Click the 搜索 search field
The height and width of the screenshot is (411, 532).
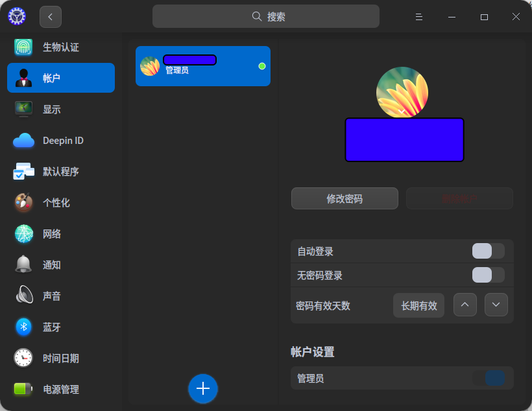click(265, 16)
